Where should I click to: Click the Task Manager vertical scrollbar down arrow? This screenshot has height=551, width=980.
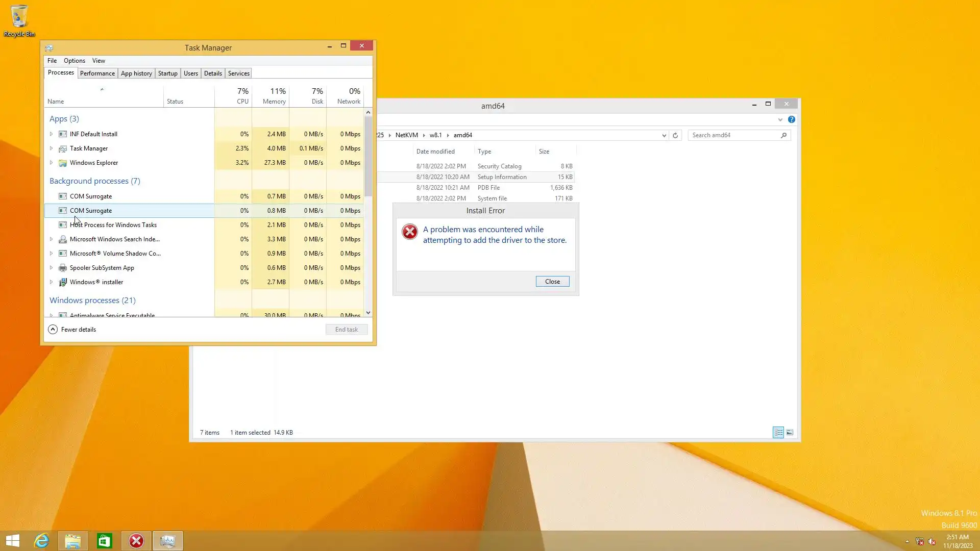[368, 313]
